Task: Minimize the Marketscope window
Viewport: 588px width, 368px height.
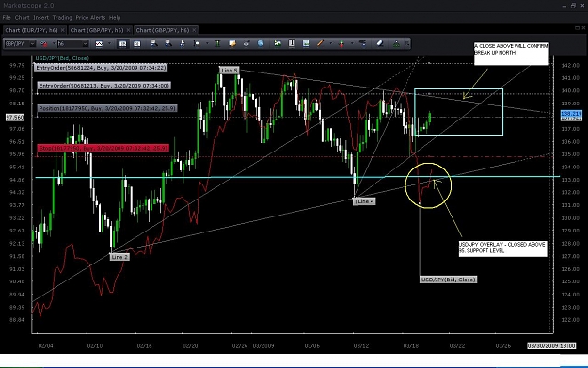Action: [x=564, y=6]
